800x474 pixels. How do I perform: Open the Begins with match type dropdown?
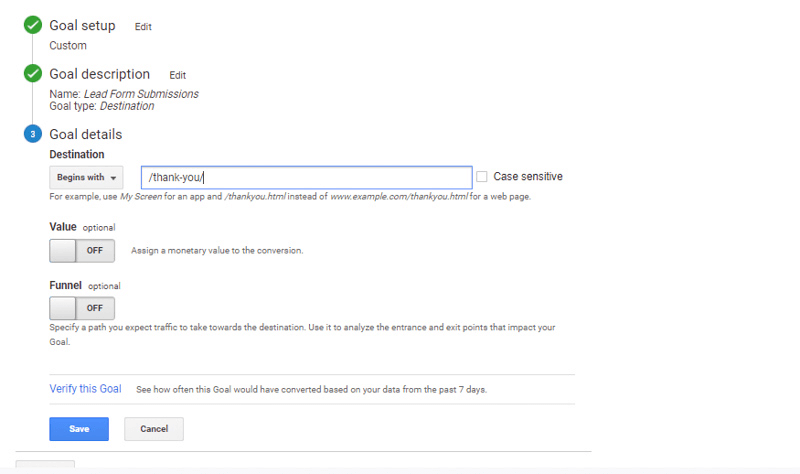86,178
